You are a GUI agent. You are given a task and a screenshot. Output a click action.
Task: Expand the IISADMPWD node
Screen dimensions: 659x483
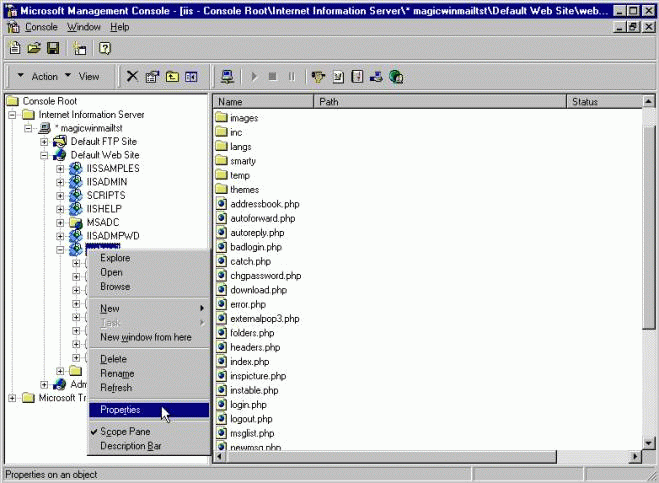tap(60, 236)
